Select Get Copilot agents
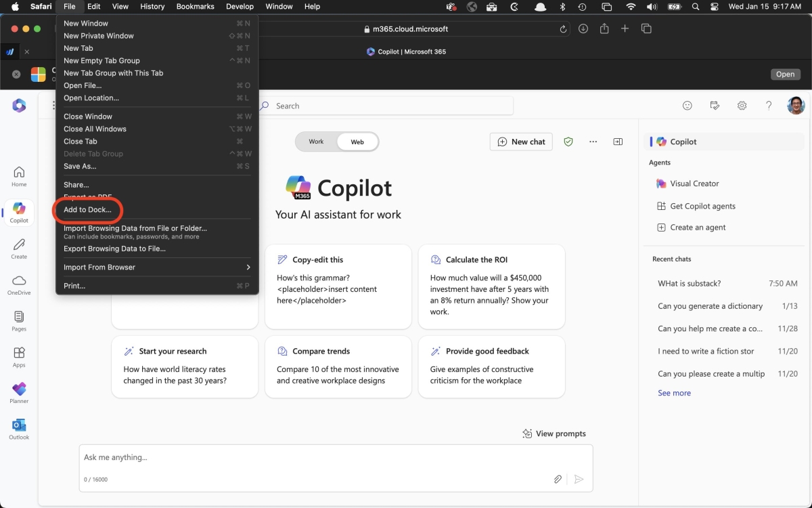Image resolution: width=812 pixels, height=508 pixels. [x=696, y=206]
